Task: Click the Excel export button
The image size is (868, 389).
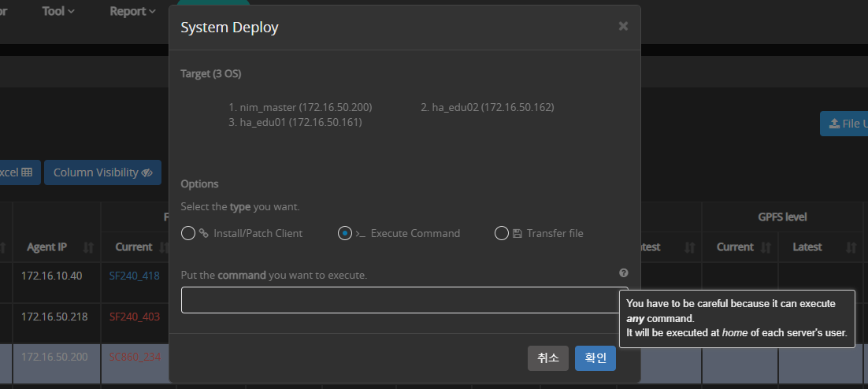Action: click(x=17, y=172)
